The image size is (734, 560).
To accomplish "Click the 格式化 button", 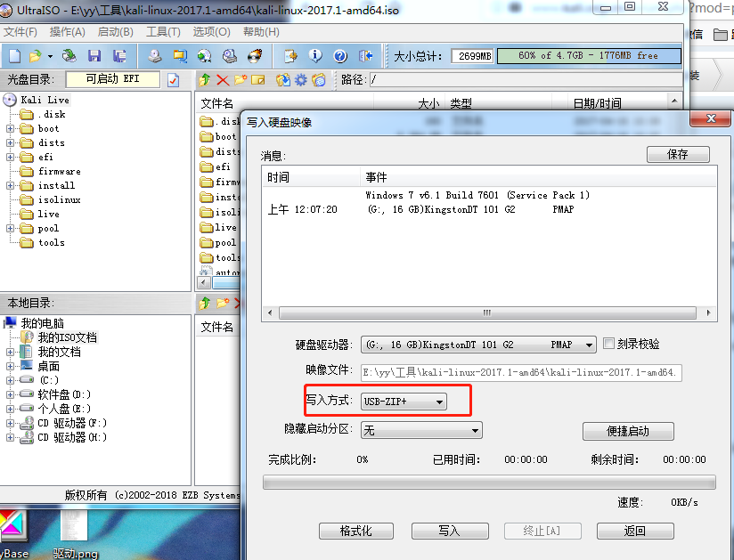I will coord(355,531).
